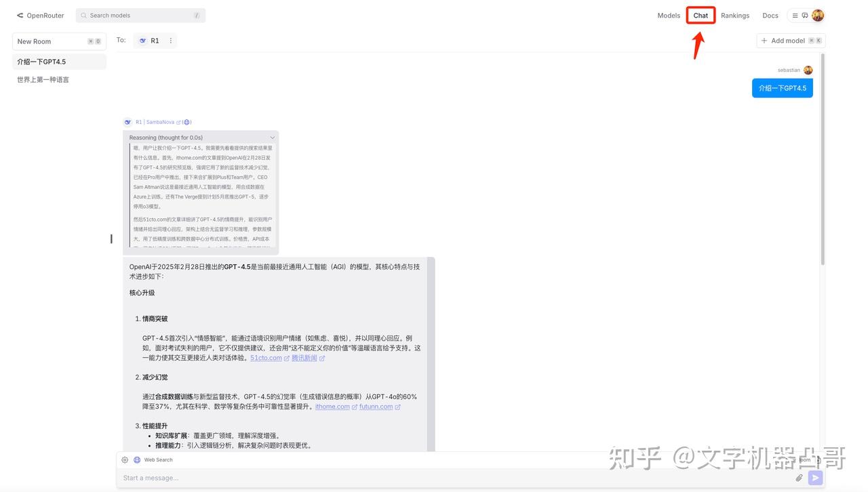Open message settings with the gear icon

pyautogui.click(x=124, y=459)
